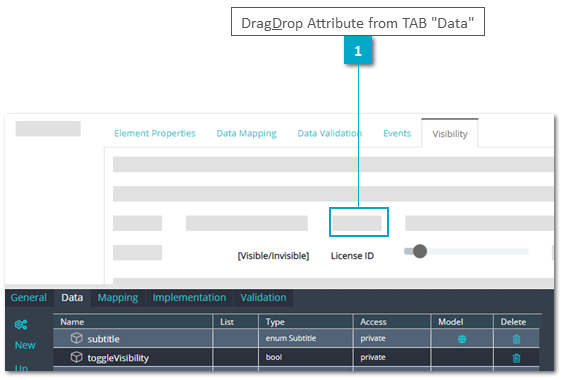Viewport: 563px width, 380px height.
Task: Click the globe model icon for subtitle
Action: (x=462, y=339)
